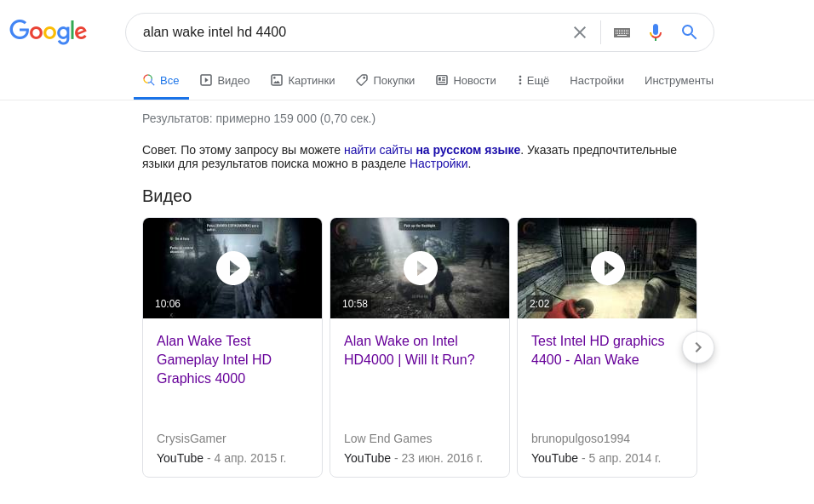
Task: Click the '5 апр. 2014 г.' date
Action: click(624, 458)
